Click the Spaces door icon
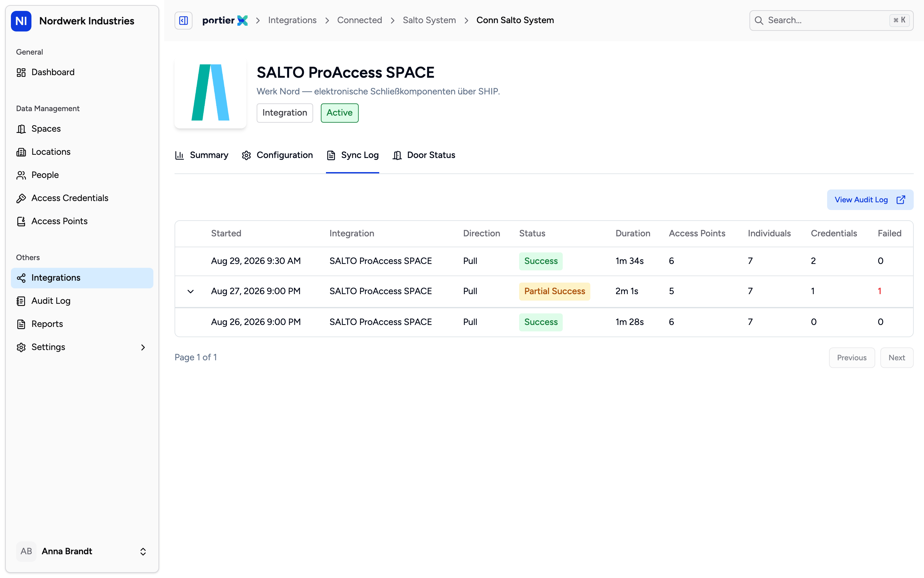The image size is (924, 578). coord(21,129)
